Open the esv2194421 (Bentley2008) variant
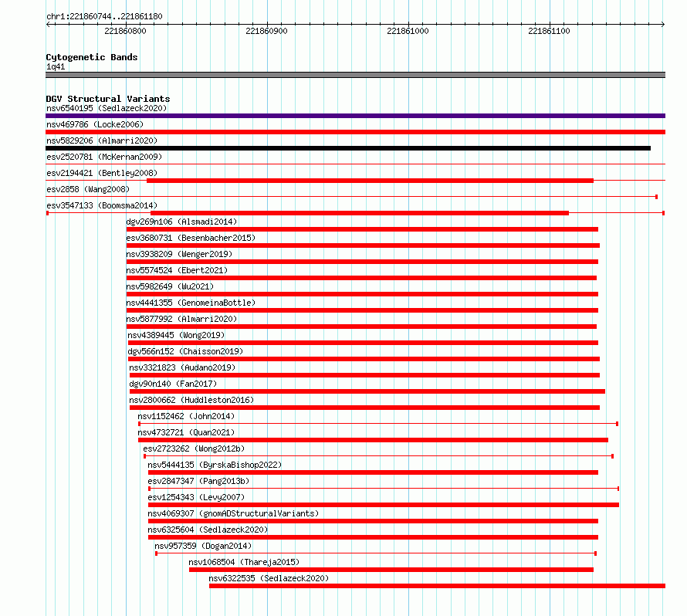 coord(102,173)
